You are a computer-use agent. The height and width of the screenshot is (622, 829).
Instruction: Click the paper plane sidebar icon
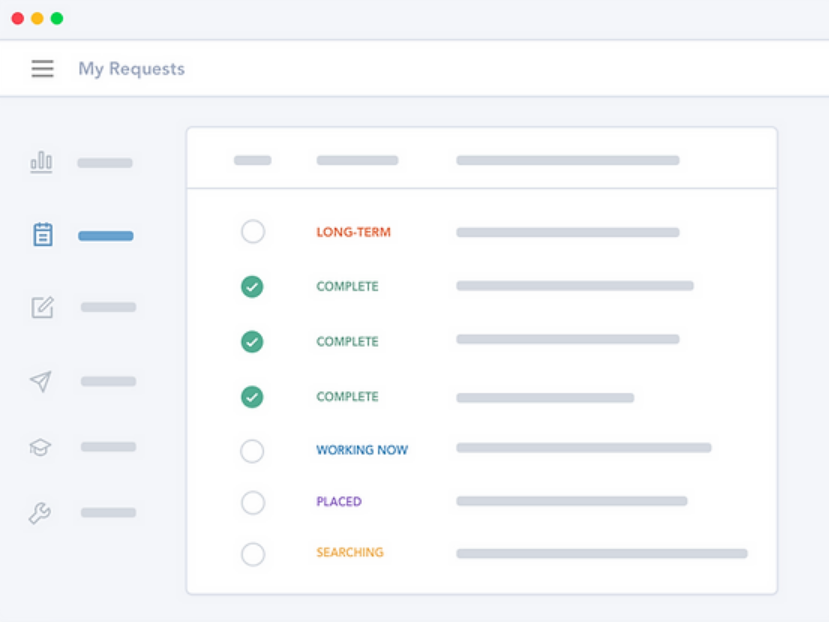tap(41, 381)
